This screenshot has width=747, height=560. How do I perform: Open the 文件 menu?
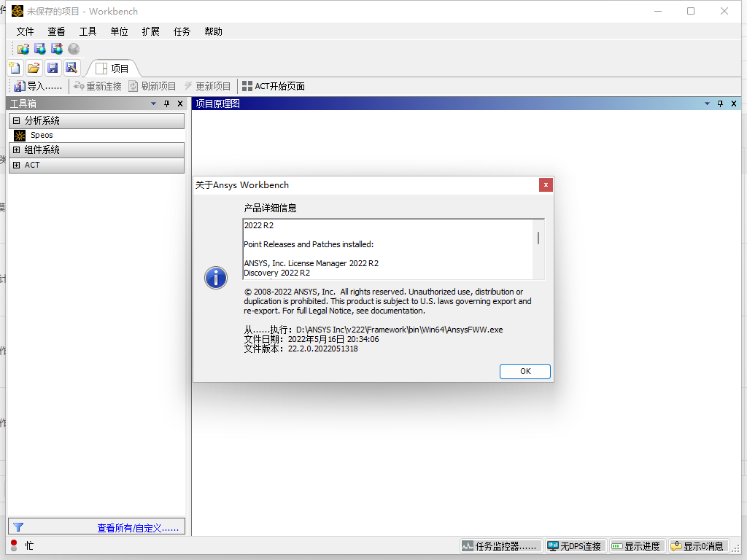[x=25, y=31]
